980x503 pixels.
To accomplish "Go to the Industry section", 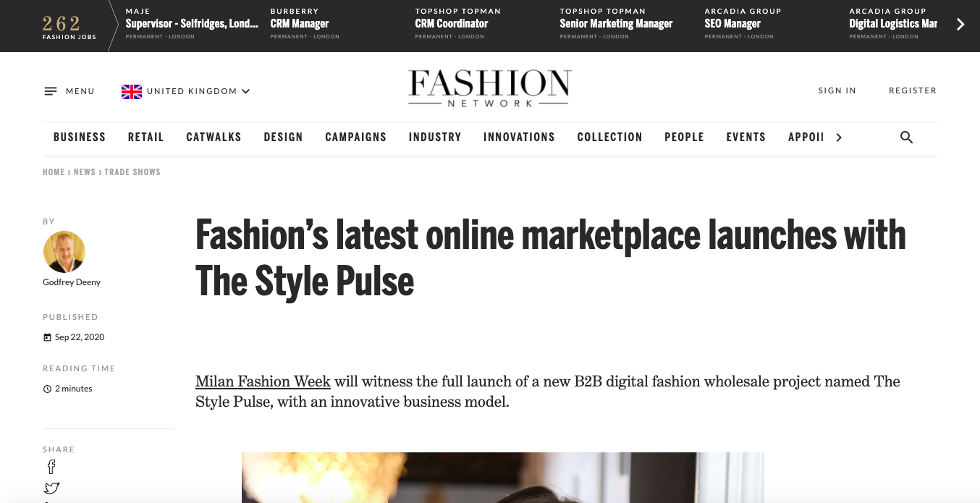I will (x=435, y=137).
